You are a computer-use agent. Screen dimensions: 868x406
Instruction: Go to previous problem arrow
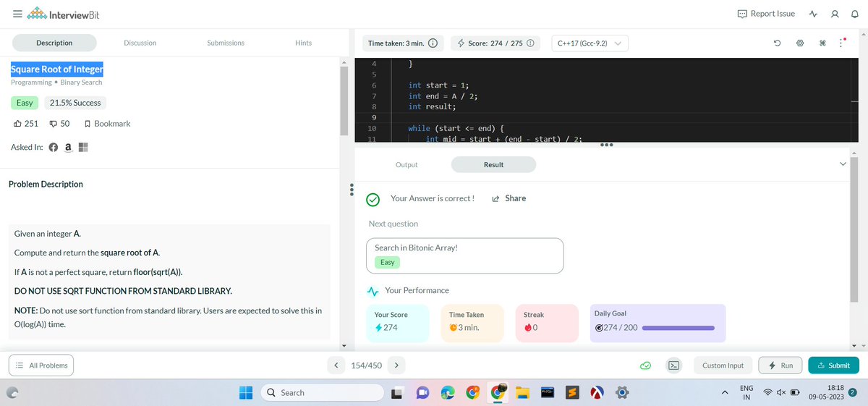tap(336, 365)
